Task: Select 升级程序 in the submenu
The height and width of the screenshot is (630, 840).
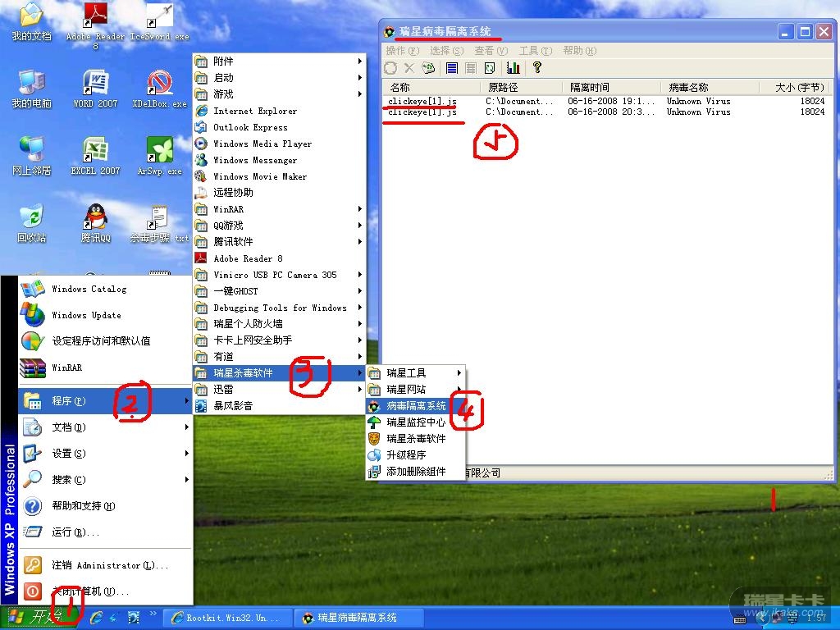Action: click(x=416, y=454)
